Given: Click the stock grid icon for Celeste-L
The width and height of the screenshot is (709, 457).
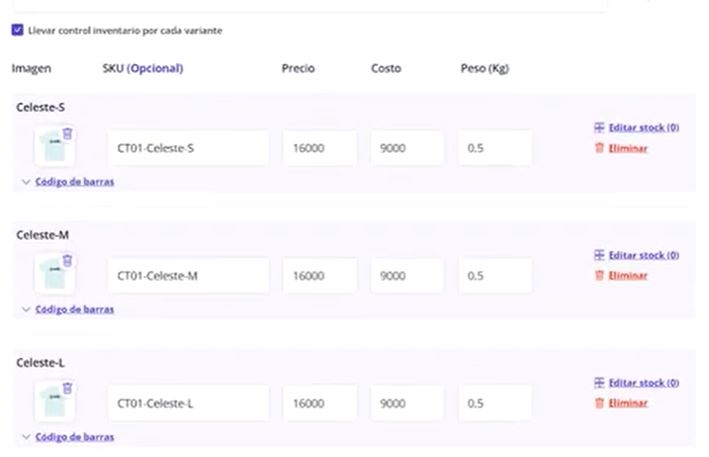Looking at the screenshot, I should (599, 382).
